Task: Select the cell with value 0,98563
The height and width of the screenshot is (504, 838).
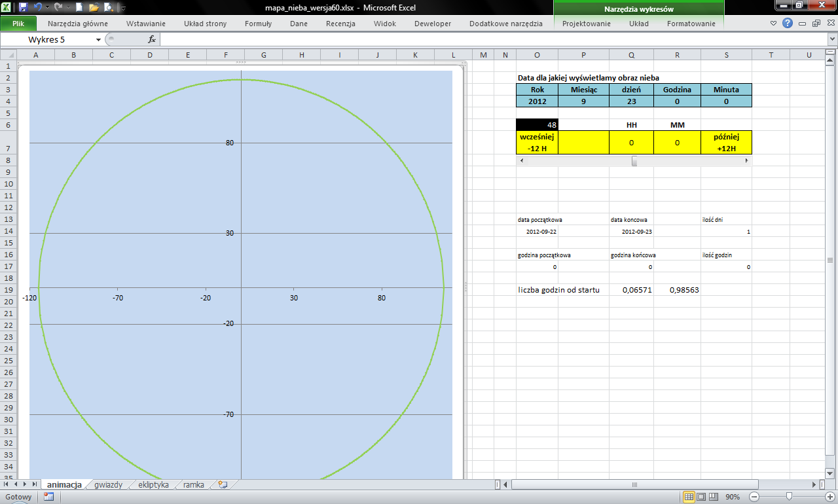Action: (677, 289)
